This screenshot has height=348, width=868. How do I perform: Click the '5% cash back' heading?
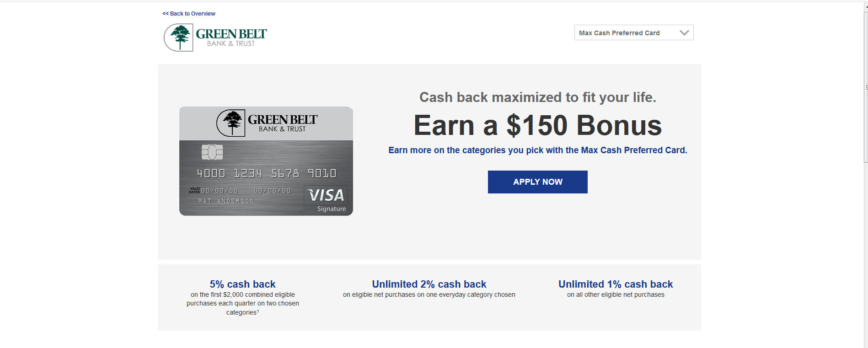pyautogui.click(x=242, y=284)
